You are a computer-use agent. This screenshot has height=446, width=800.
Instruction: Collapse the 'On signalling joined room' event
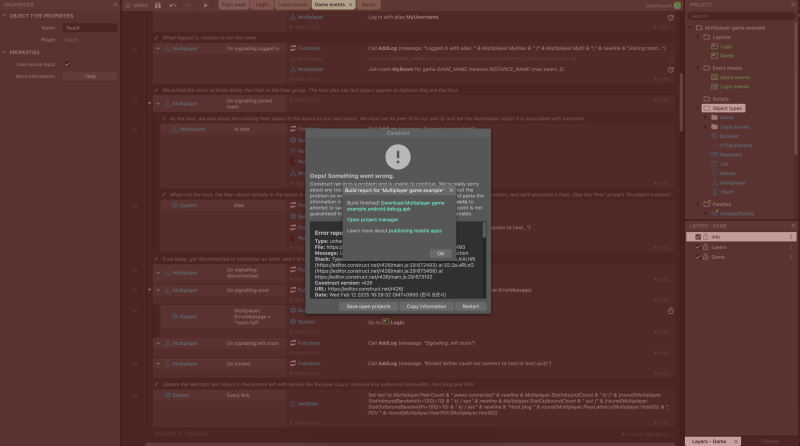pos(149,103)
